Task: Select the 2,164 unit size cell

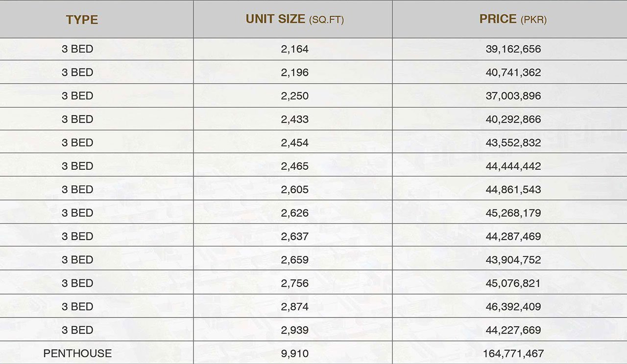Action: [294, 49]
